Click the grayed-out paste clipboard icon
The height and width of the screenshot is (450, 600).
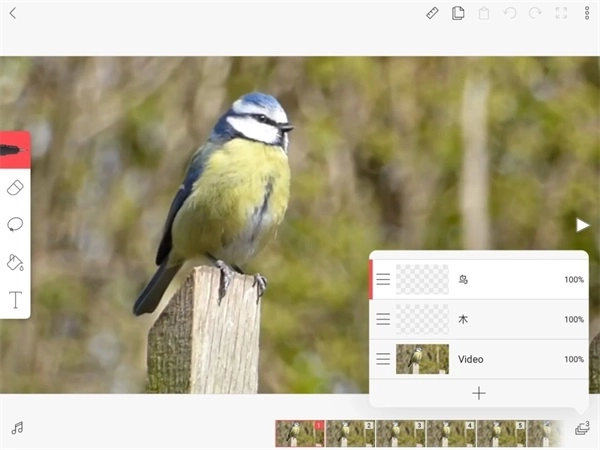(x=484, y=13)
